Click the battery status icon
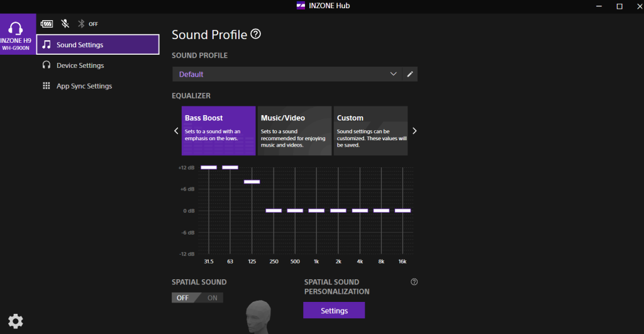644x334 pixels. pos(47,24)
